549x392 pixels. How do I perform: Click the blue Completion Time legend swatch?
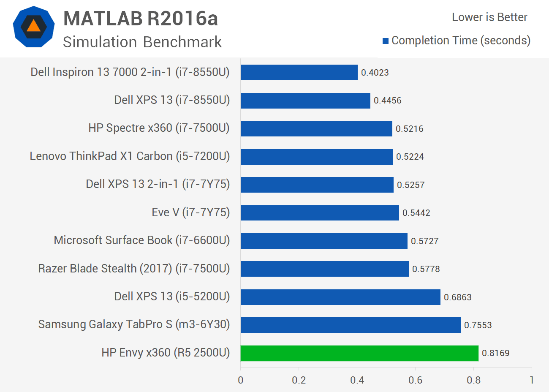[x=385, y=41]
